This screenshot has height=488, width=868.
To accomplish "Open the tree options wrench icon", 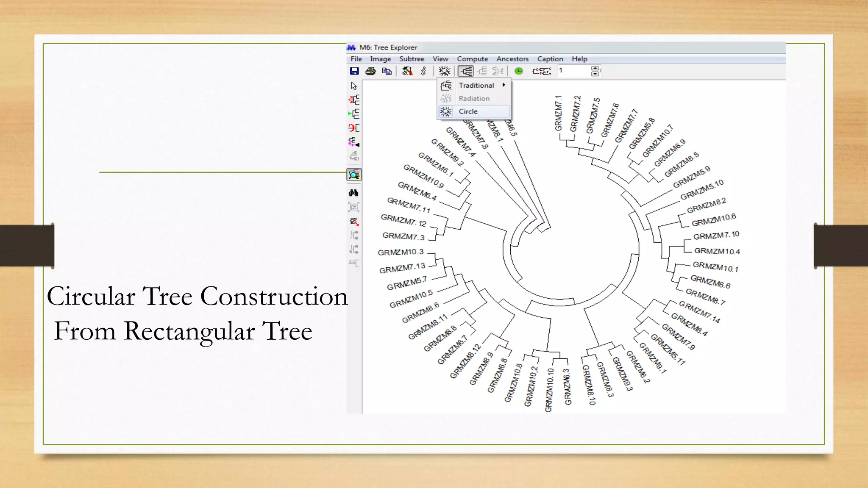I will point(407,71).
